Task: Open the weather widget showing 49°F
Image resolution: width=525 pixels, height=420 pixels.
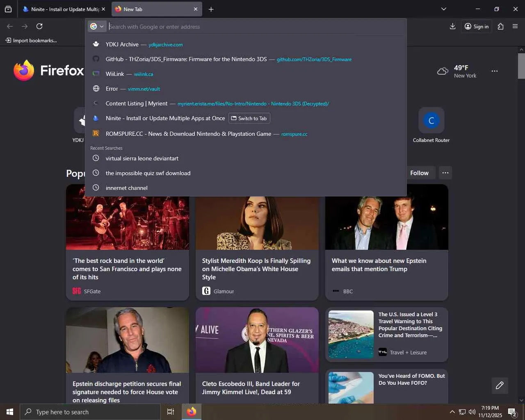Action: coord(457,71)
